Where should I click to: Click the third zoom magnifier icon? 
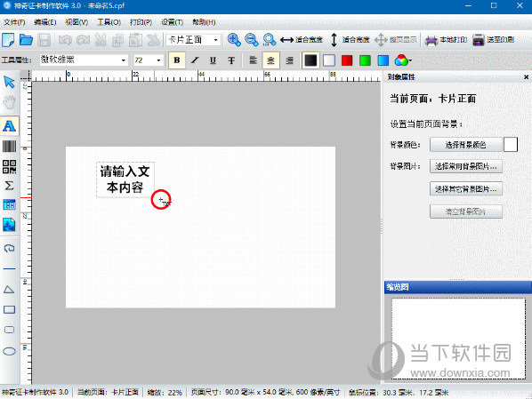270,40
